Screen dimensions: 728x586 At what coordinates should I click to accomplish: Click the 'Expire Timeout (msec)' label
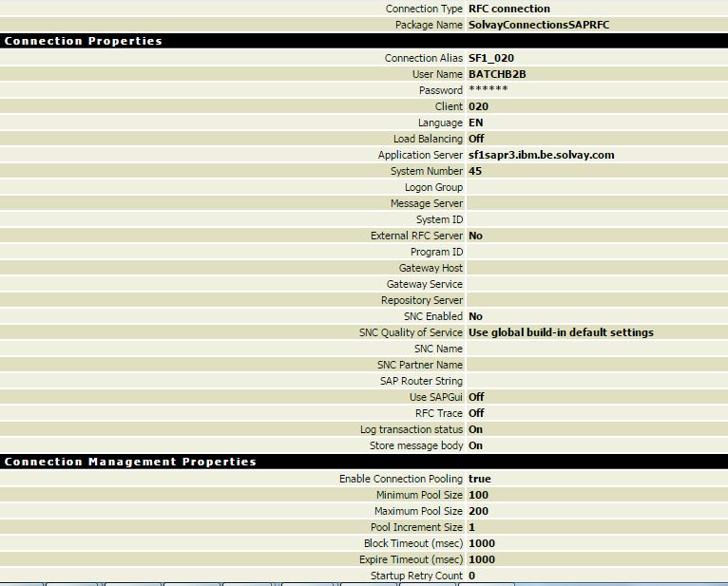click(411, 559)
